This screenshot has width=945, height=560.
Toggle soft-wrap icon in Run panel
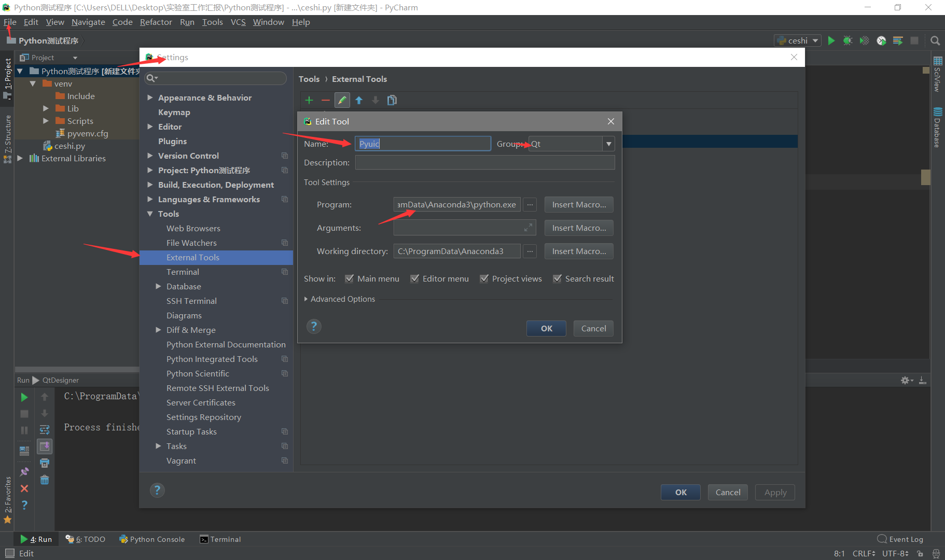[45, 430]
